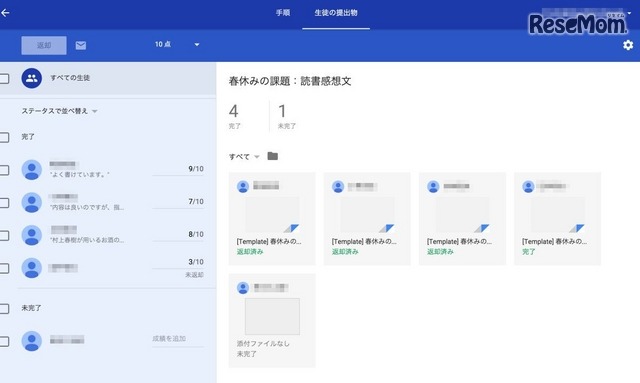Open the third 返却済み submission card
Screen dimensions: 640x383
pos(462,219)
